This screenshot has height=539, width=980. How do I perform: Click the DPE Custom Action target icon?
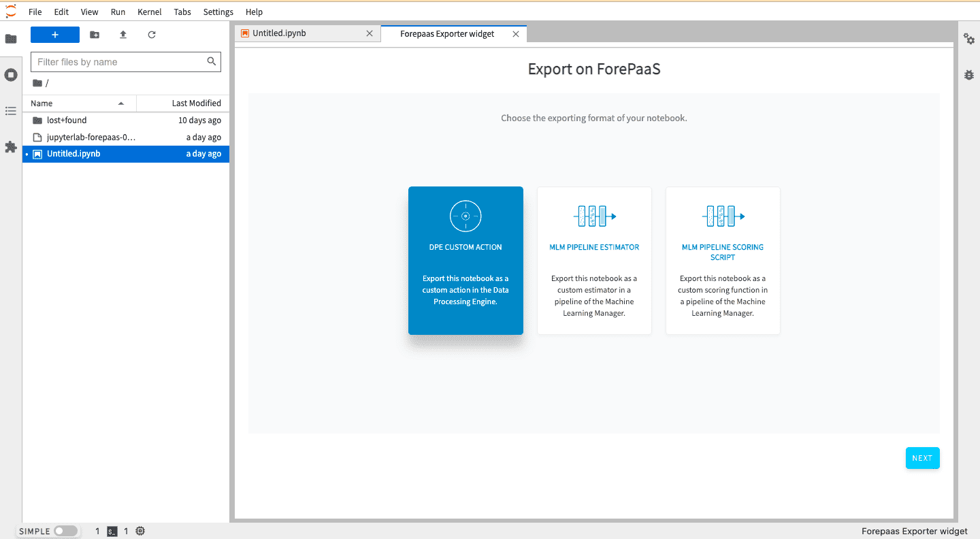click(x=465, y=216)
